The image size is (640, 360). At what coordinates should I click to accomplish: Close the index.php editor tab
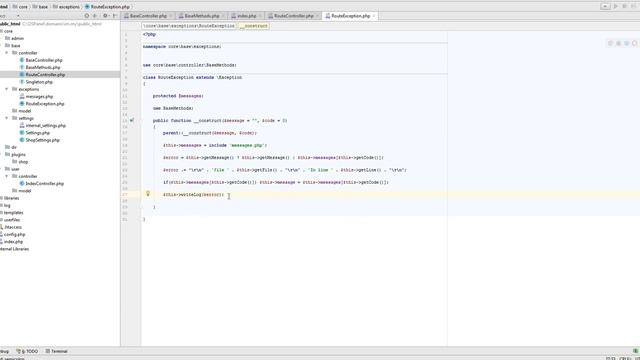pos(260,16)
